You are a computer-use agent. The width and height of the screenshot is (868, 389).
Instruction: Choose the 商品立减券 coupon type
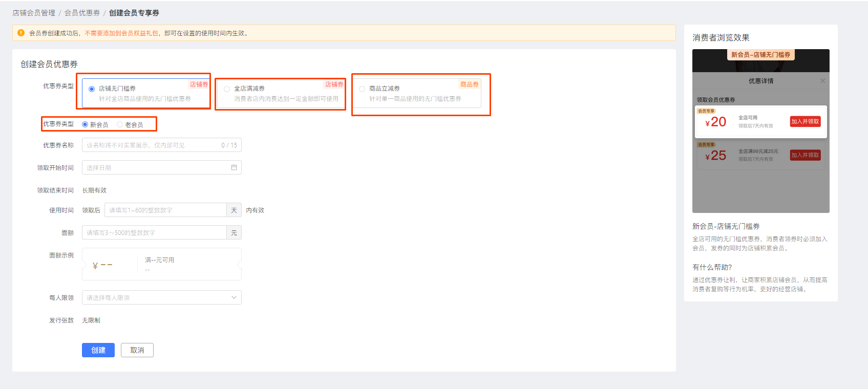pos(362,89)
